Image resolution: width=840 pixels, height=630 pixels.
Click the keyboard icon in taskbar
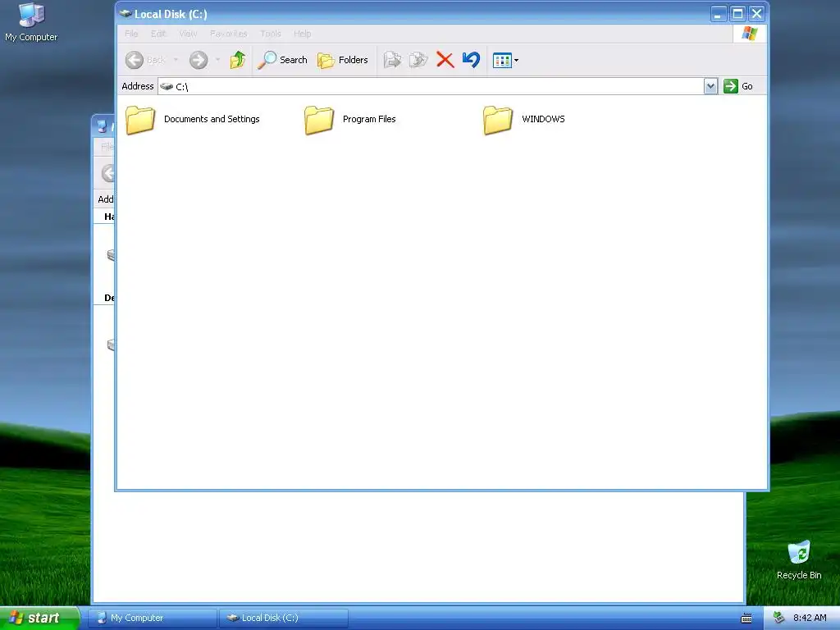tap(746, 619)
